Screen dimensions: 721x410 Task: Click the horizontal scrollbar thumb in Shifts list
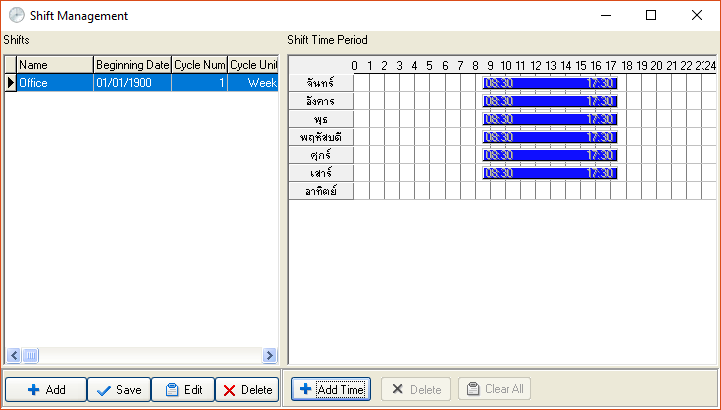[x=30, y=355]
